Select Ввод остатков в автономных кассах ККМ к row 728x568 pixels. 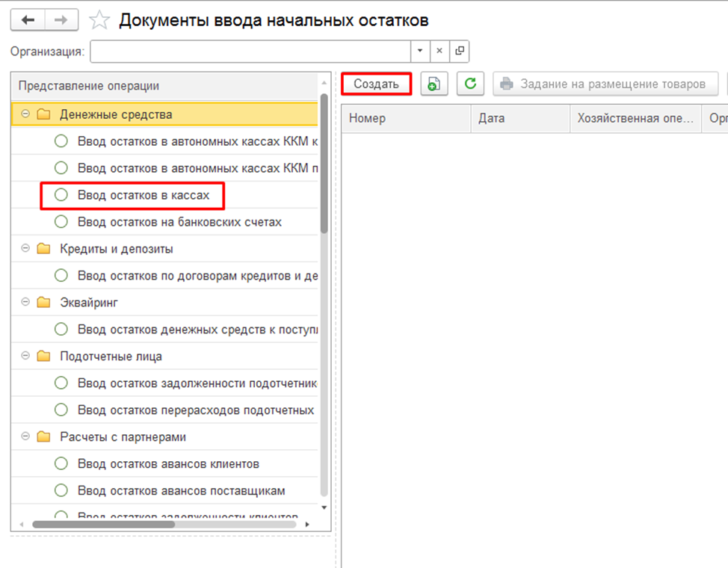[x=165, y=141]
